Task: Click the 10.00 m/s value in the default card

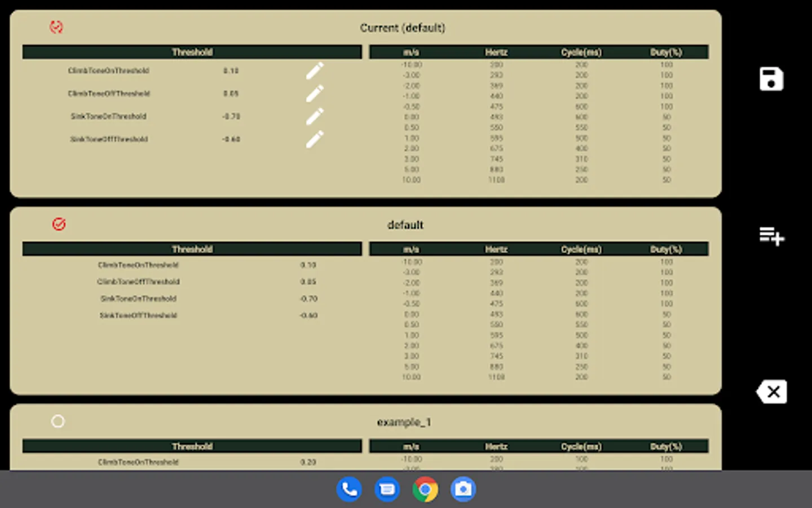Action: 411,377
